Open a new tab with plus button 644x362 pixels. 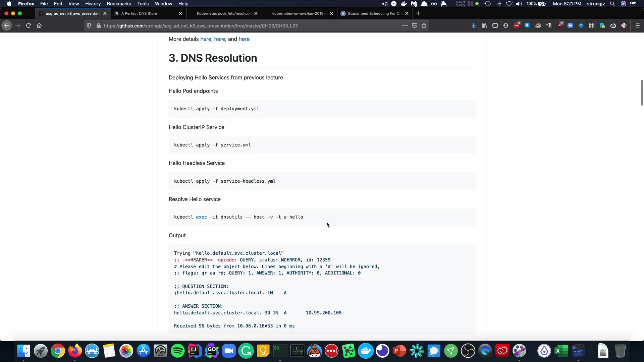pyautogui.click(x=418, y=13)
